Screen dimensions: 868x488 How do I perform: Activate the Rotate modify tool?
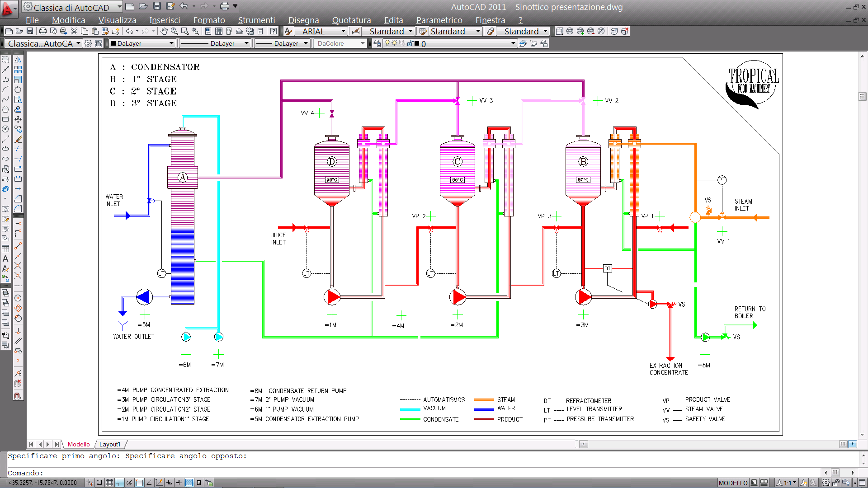point(18,89)
